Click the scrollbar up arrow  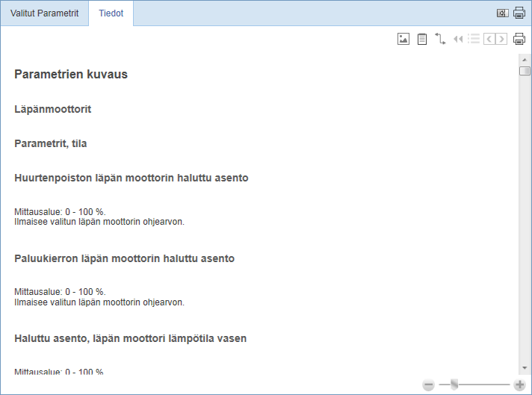pos(525,60)
